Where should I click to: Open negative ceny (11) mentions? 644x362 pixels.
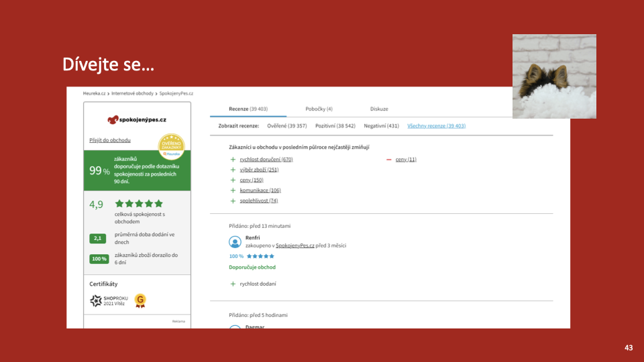click(406, 160)
